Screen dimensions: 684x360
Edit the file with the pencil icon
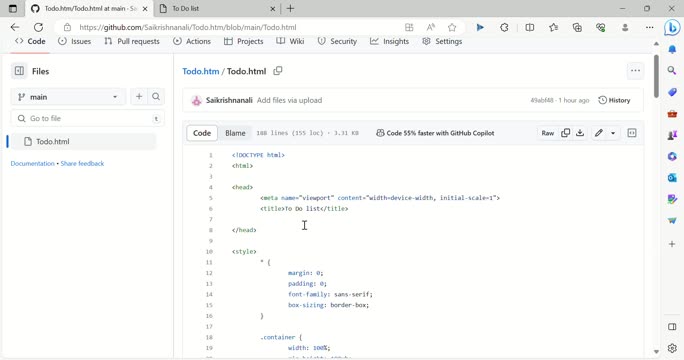tap(599, 133)
